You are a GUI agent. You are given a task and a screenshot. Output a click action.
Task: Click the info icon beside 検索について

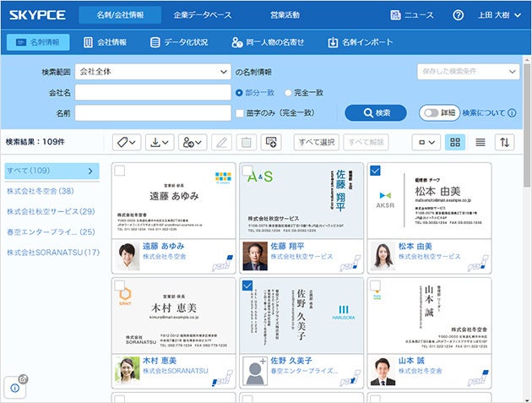click(512, 113)
